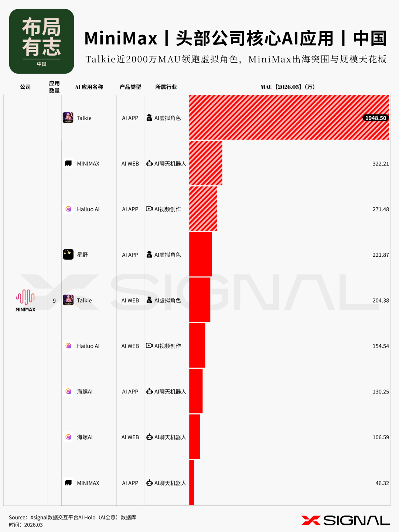Click the MAU【2026.03】(万) column header
Screen dimensions: 399x532
coord(288,87)
